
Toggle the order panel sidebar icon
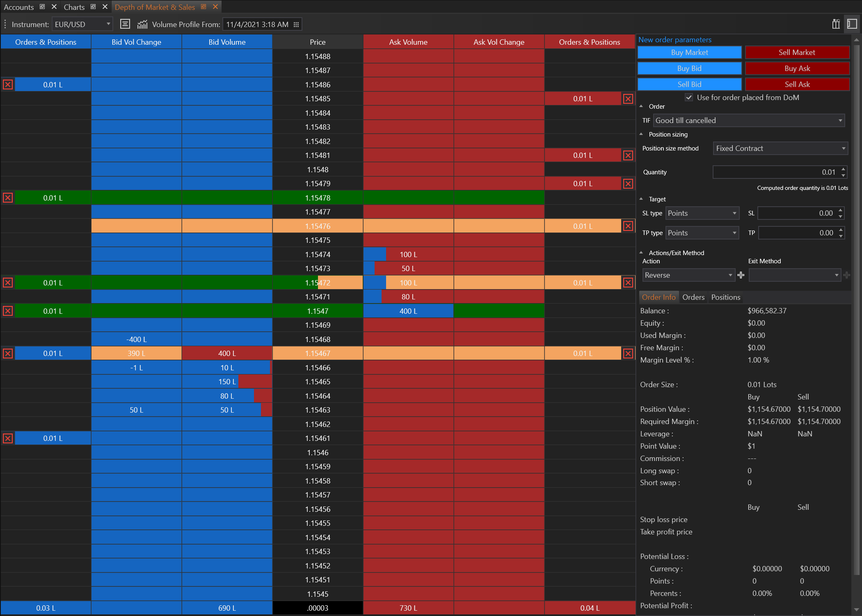(x=852, y=24)
